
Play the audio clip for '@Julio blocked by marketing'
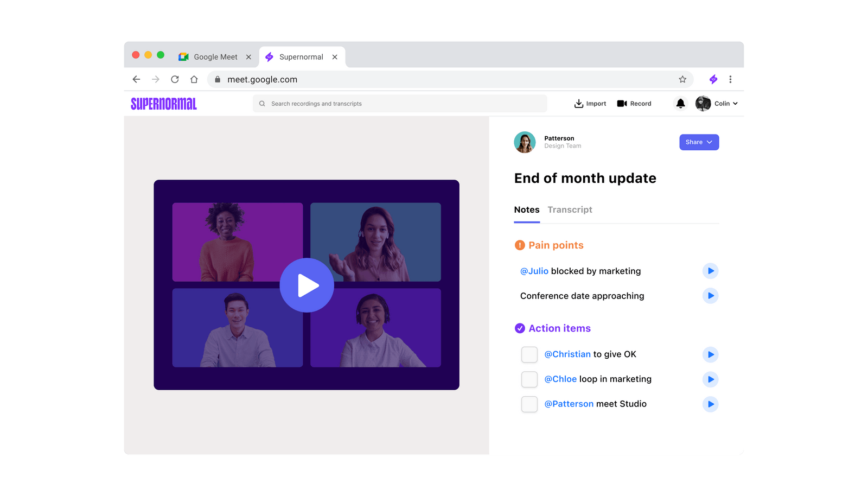tap(711, 271)
